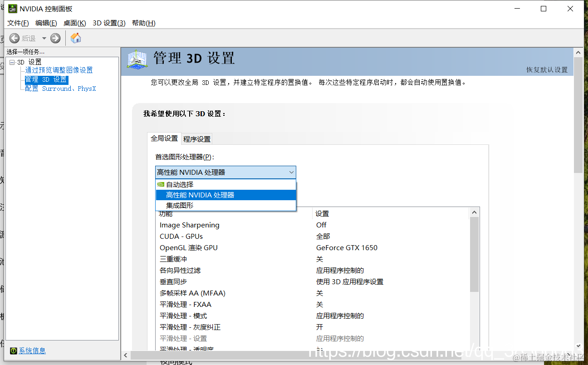This screenshot has height=365, width=588.
Task: Click the 使用 3D 应用程序设置 value
Action: [x=350, y=282]
